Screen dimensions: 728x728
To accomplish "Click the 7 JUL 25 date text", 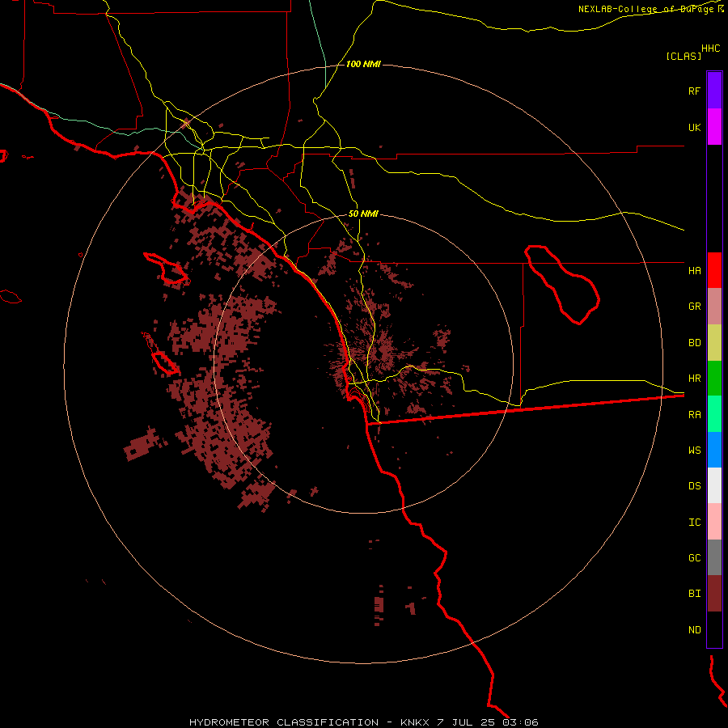I will coord(468,722).
